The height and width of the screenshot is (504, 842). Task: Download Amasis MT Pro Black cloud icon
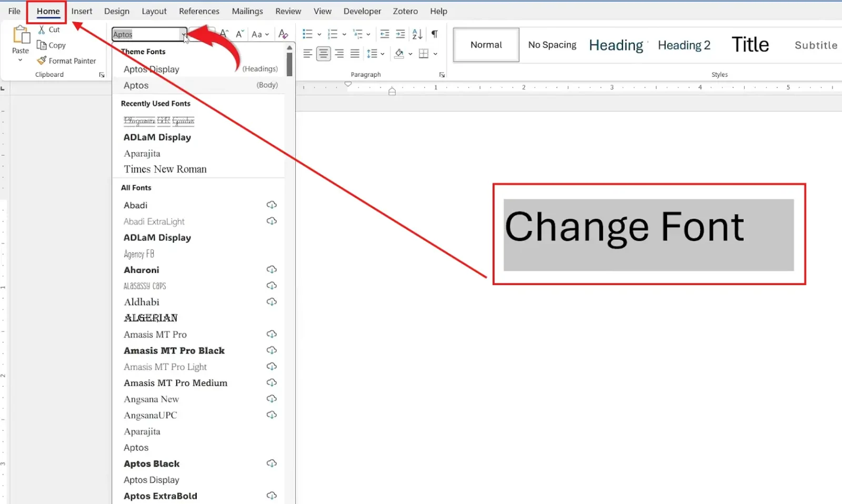pos(272,350)
